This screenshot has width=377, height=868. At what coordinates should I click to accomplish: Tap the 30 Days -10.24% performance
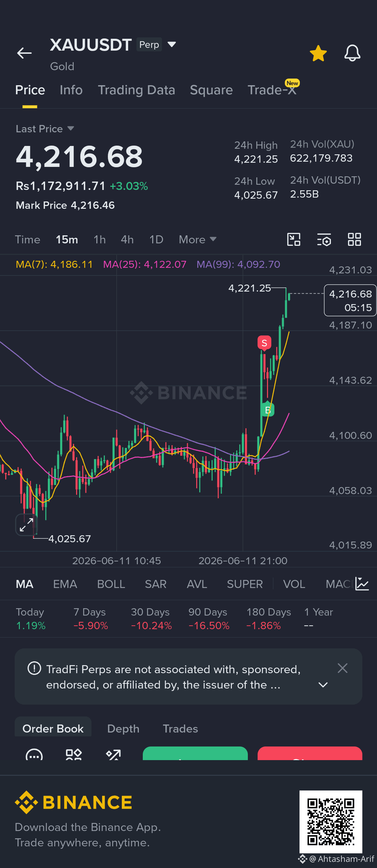pyautogui.click(x=151, y=619)
